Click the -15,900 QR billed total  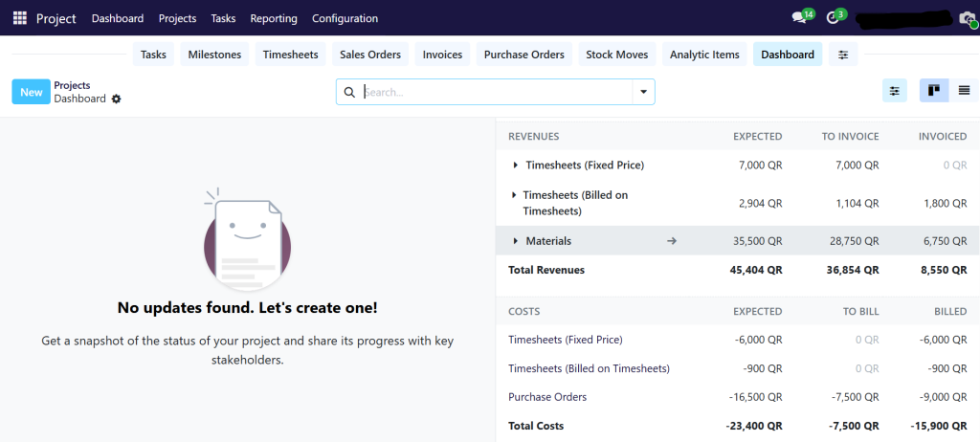click(x=939, y=426)
